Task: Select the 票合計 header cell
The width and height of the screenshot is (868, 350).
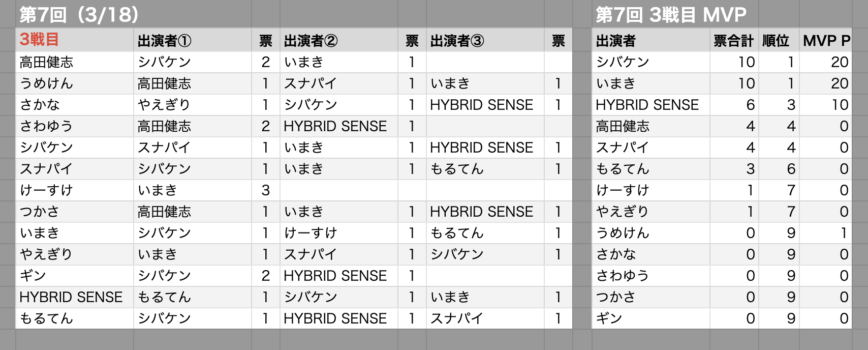Action: coord(733,40)
